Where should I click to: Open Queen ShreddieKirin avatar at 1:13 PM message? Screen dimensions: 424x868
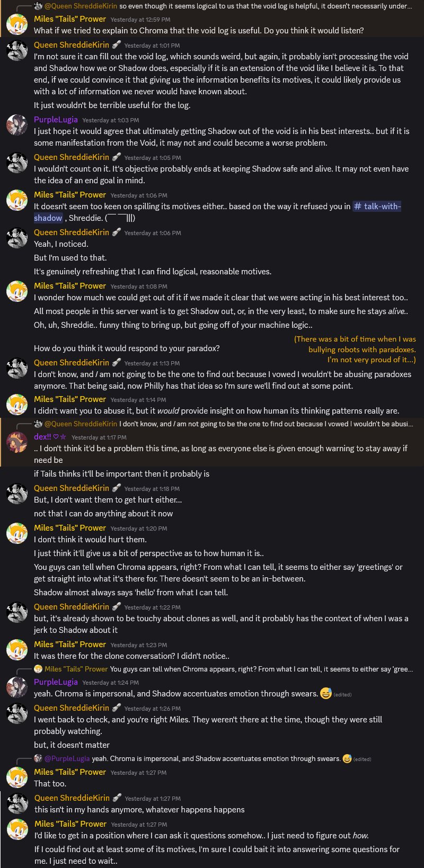pos(16,369)
